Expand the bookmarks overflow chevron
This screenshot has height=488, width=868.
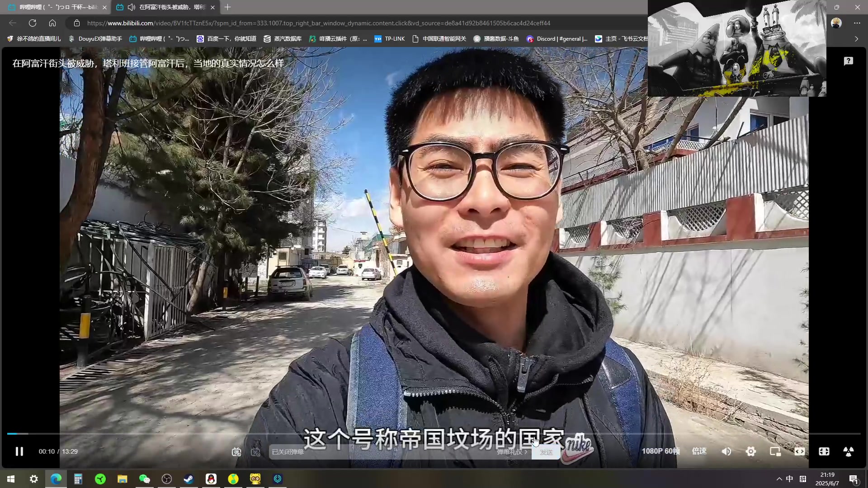856,39
